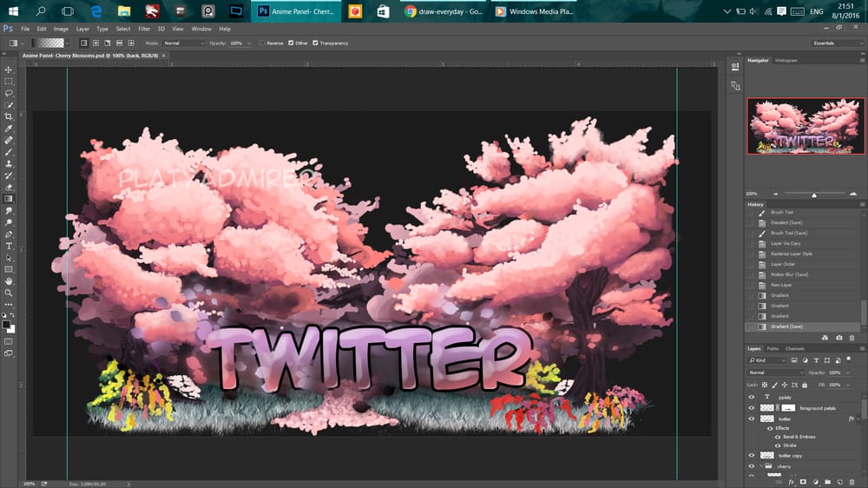
Task: Open the gradient Opacity dropdown in options bar
Action: coord(249,43)
